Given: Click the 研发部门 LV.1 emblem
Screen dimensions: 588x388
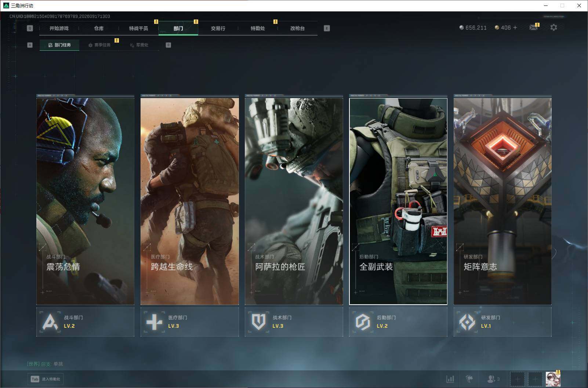Looking at the screenshot, I should (x=467, y=322).
